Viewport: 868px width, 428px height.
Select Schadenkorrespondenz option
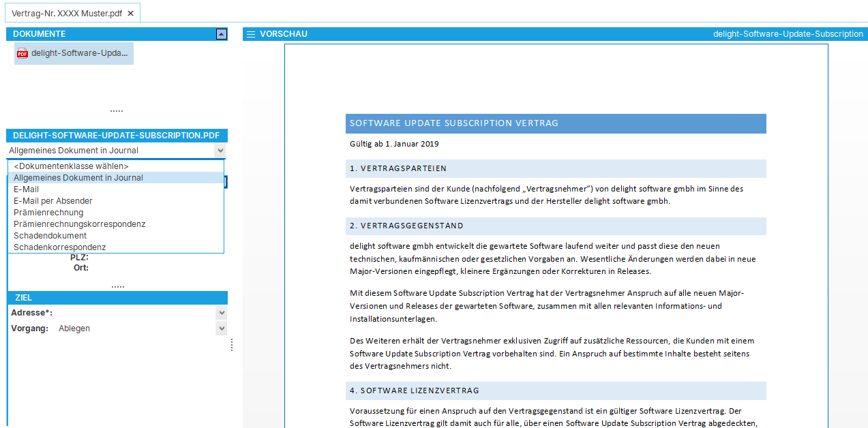(59, 247)
